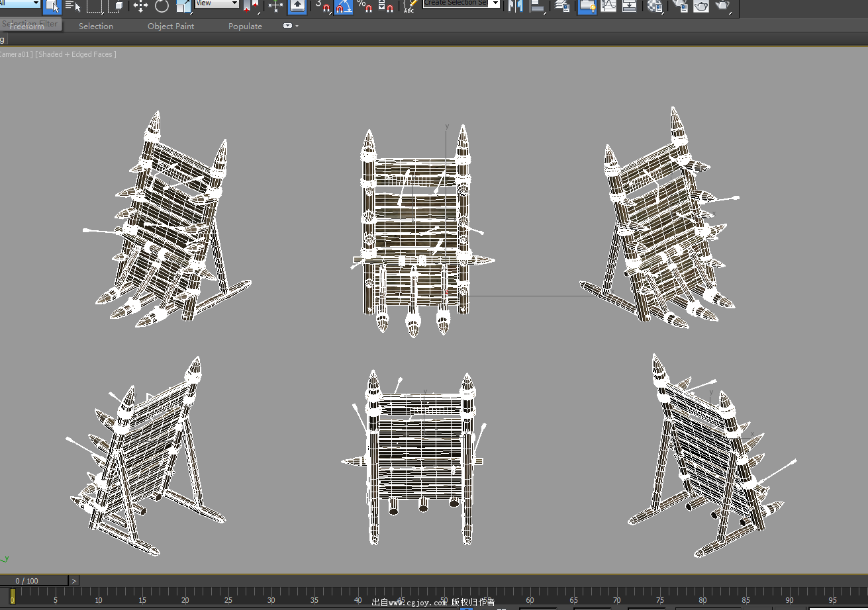
Task: Click the Mirror tool icon
Action: click(x=515, y=7)
